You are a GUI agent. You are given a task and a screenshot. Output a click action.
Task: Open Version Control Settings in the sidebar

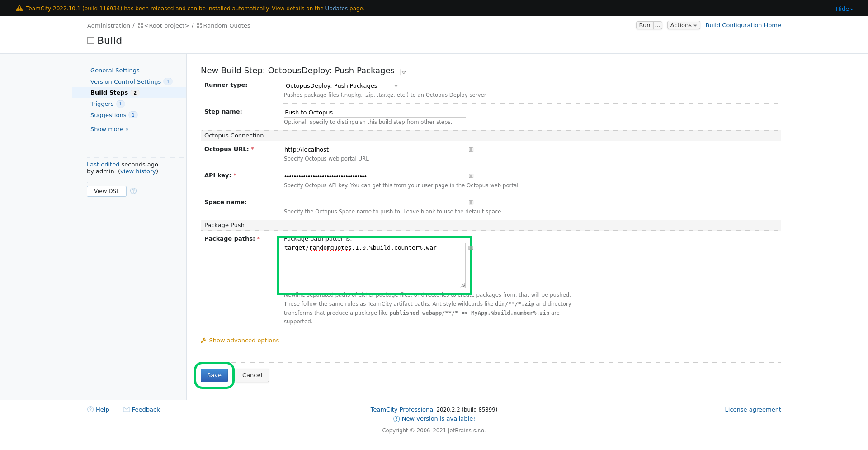click(x=126, y=81)
